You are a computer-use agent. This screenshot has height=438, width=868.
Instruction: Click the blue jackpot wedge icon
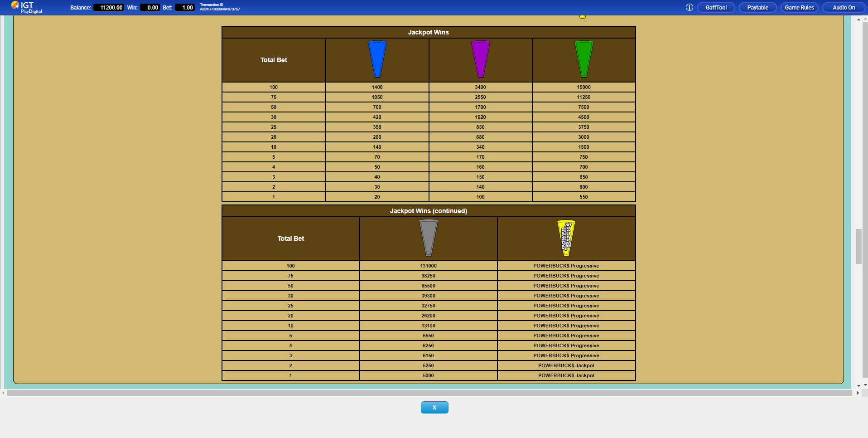pos(377,59)
